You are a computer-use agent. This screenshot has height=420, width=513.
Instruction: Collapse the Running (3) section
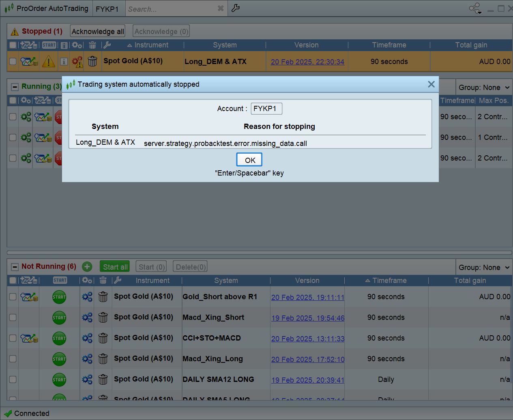(x=15, y=87)
